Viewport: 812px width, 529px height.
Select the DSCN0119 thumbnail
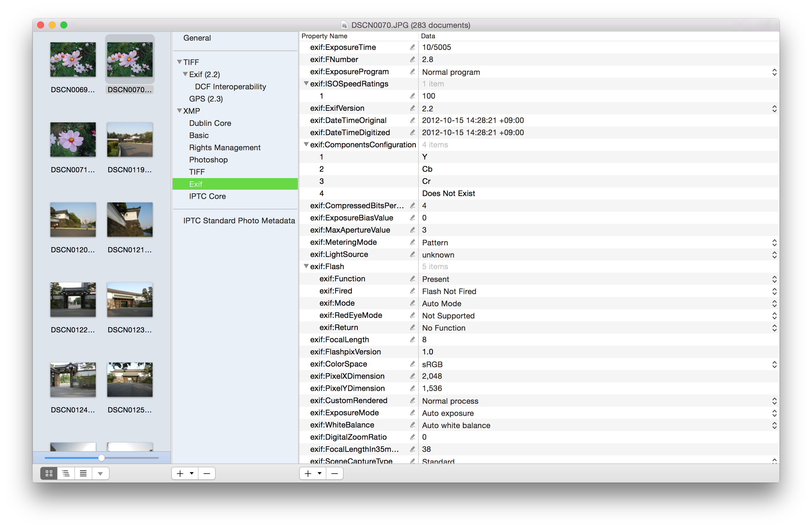click(130, 140)
